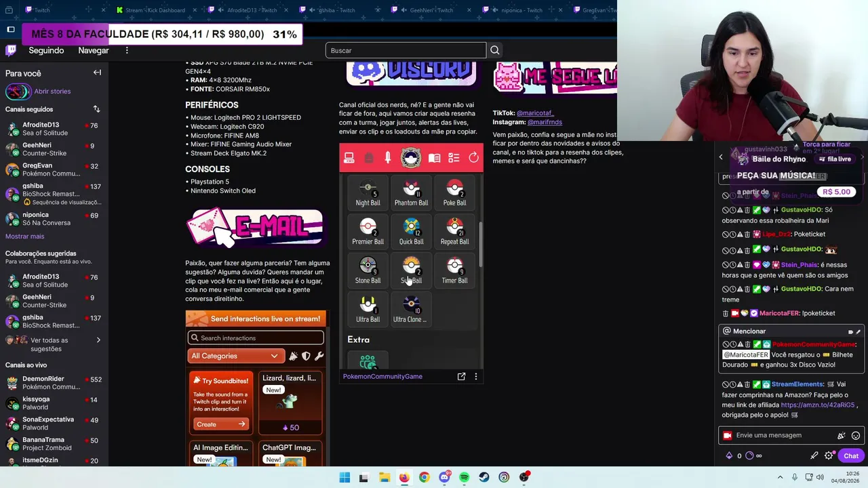Screen dimensions: 868x488
Task: Open the backpack tab in Pokemon panel
Action: pos(368,158)
